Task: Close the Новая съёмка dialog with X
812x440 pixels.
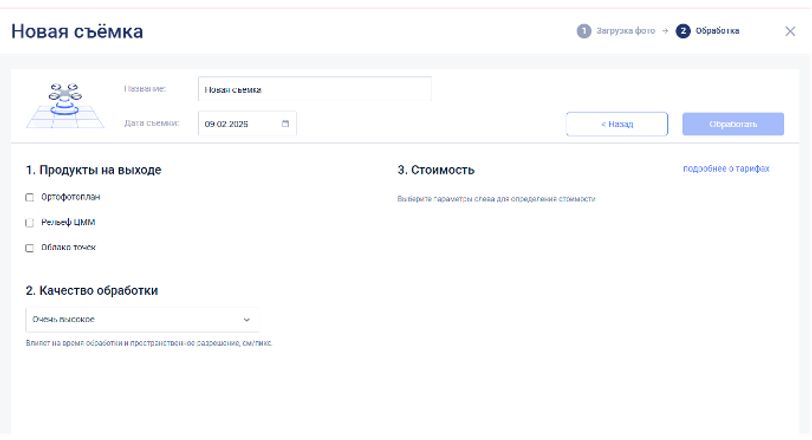Action: [790, 32]
